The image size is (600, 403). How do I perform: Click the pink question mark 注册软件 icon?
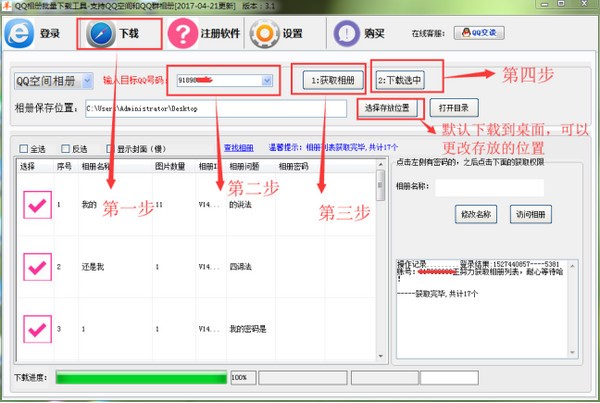click(x=183, y=34)
